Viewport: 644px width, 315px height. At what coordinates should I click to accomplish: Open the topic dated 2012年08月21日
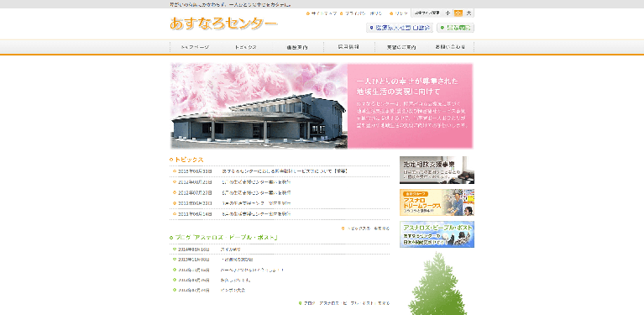pyautogui.click(x=256, y=181)
